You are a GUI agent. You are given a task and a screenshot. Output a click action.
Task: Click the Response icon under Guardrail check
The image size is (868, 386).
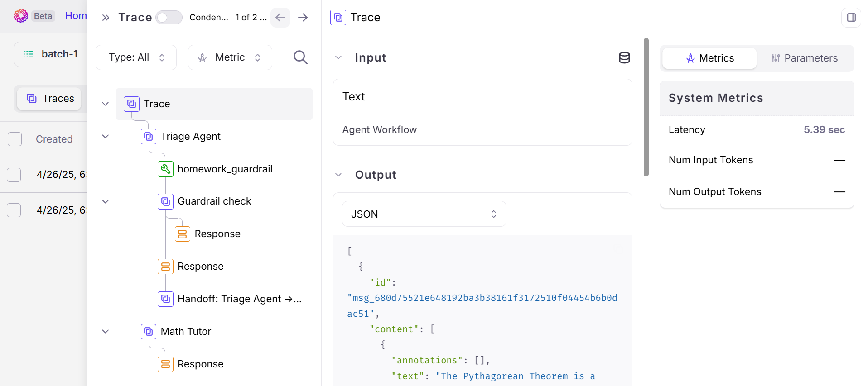click(x=182, y=234)
